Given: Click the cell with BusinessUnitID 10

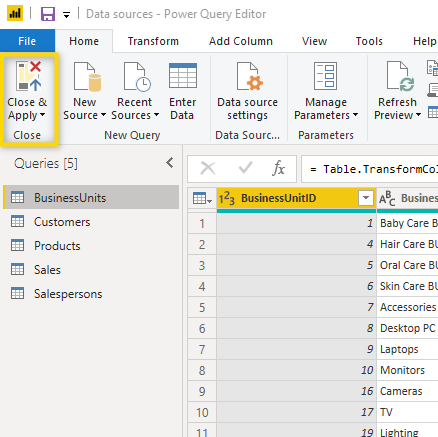Looking at the screenshot, I should tap(296, 370).
